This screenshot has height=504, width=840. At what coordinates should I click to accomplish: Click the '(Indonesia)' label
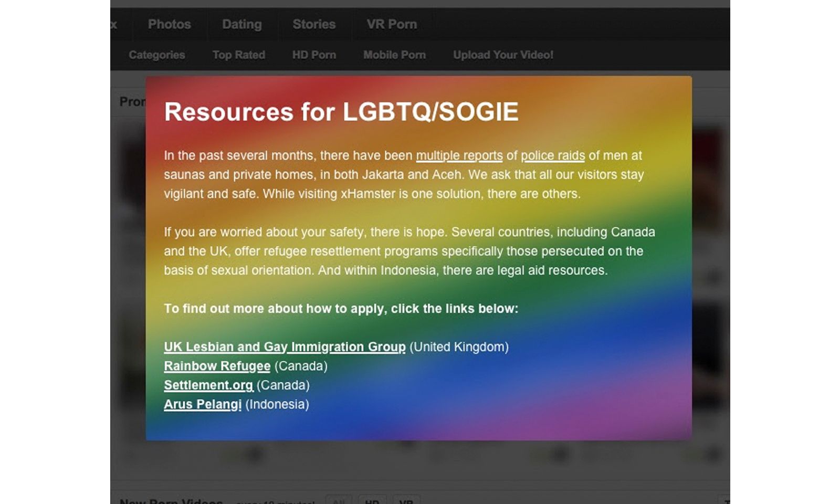point(277,404)
